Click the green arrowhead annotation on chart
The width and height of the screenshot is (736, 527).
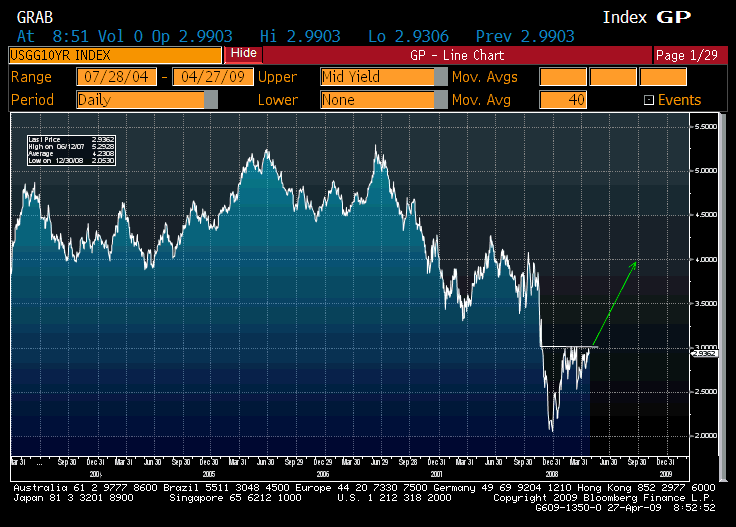(633, 264)
